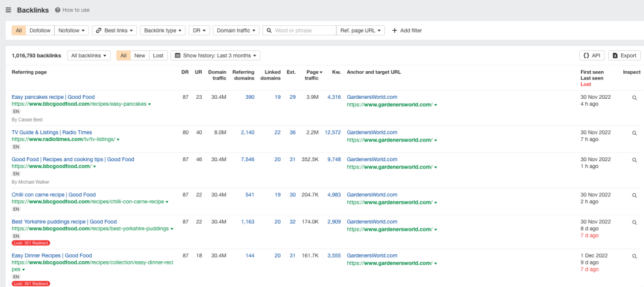Click Lost: 301 Redirect badge under Easy Dinner Recipes
The width and height of the screenshot is (644, 287).
[31, 284]
